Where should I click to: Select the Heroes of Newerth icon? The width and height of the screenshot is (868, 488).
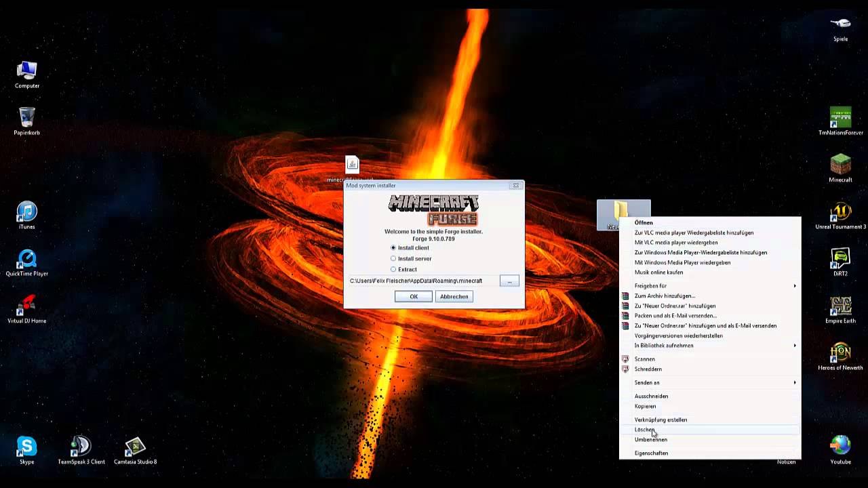click(841, 357)
